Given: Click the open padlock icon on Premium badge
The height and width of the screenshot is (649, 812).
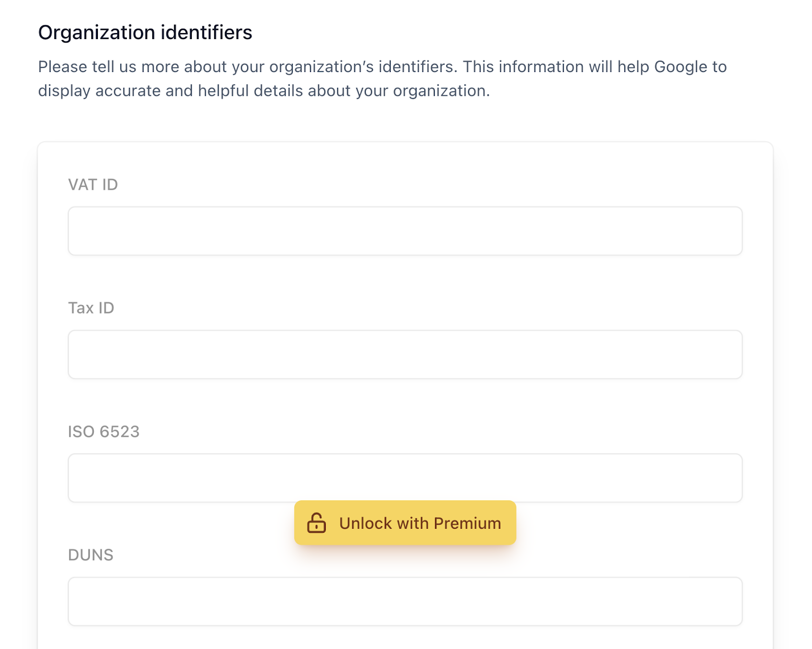Looking at the screenshot, I should coord(316,523).
